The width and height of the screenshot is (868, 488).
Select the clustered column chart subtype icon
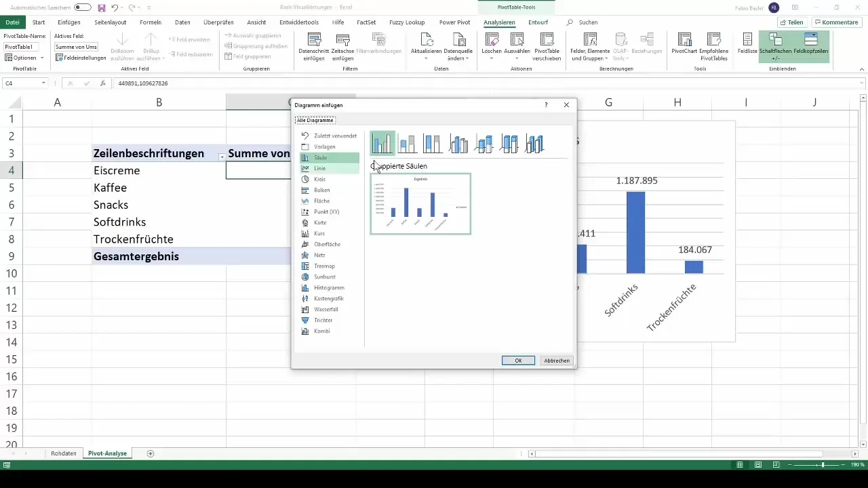coord(382,144)
